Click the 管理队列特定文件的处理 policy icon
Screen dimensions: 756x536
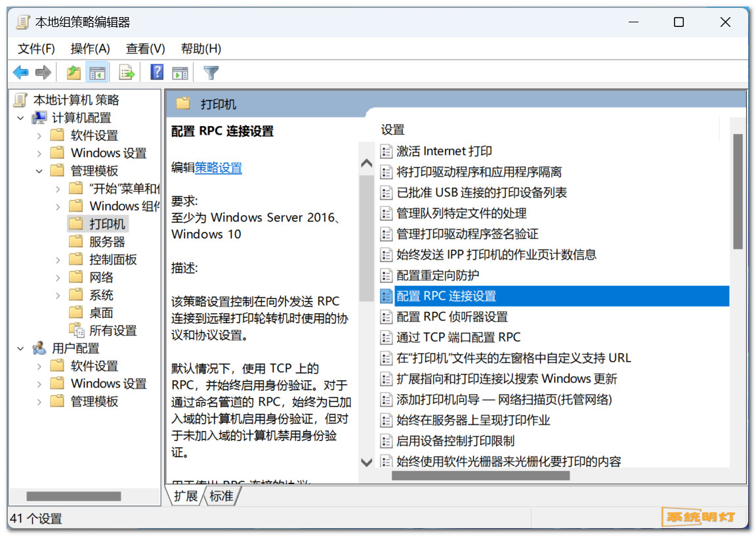click(386, 213)
